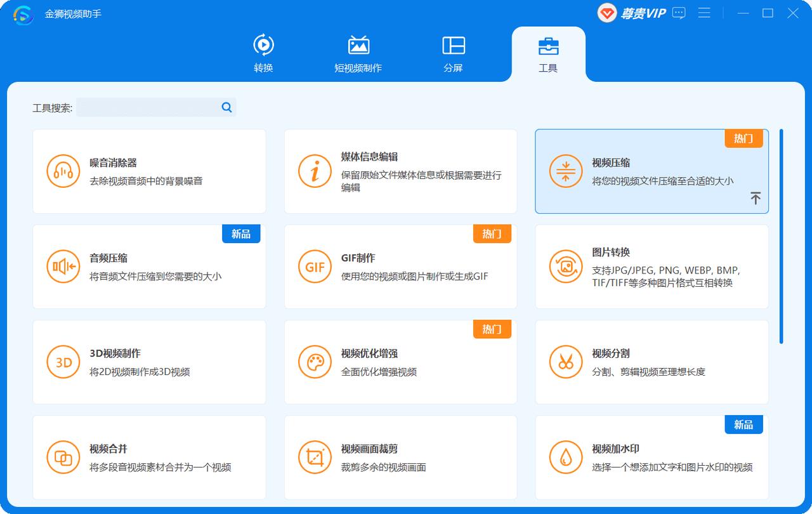Click the tools list vertical scrollbar
Screen dimensions: 812x514
coord(781,236)
